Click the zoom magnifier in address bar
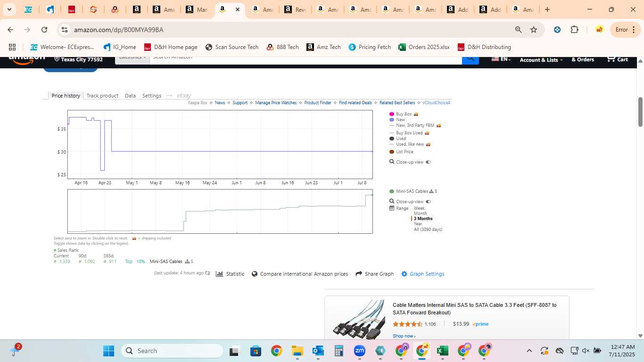This screenshot has width=644, height=362. point(518,30)
